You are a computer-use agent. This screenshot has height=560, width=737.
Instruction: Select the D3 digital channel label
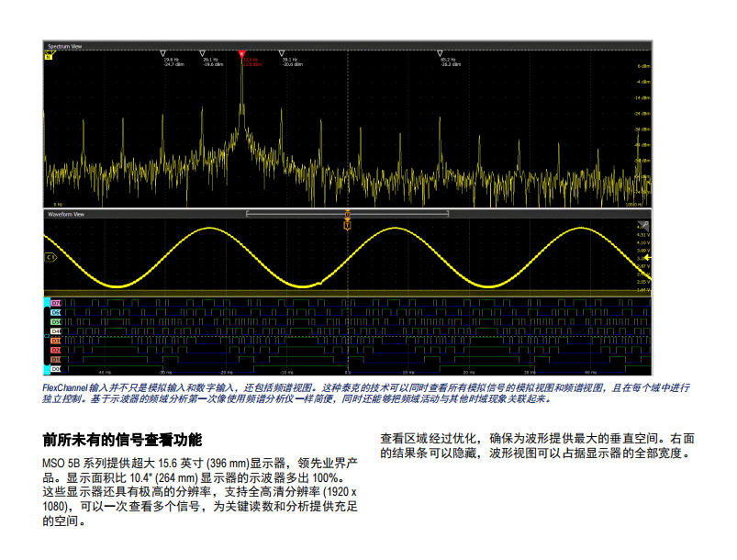(56, 341)
